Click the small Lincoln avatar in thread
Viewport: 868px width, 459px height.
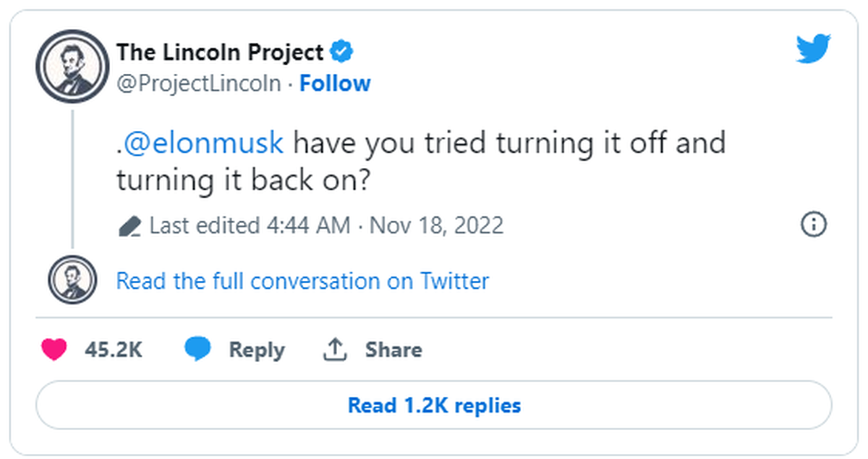tap(72, 279)
